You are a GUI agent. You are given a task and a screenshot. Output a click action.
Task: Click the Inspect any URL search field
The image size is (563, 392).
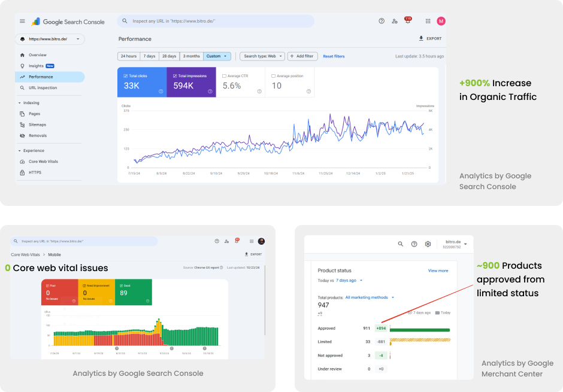[216, 21]
